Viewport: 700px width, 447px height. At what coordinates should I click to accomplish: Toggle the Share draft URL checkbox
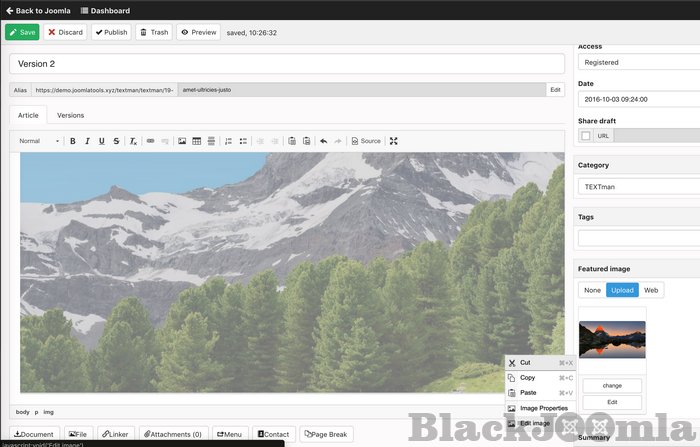click(585, 135)
